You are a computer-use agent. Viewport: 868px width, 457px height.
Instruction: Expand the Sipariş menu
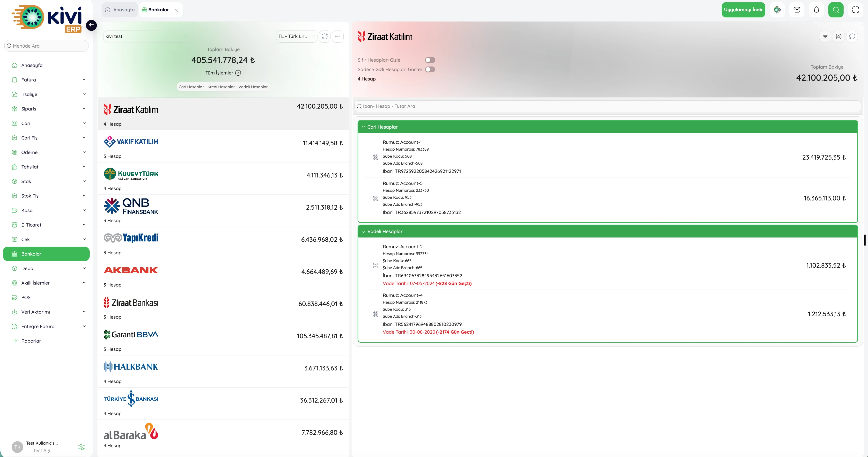point(46,109)
